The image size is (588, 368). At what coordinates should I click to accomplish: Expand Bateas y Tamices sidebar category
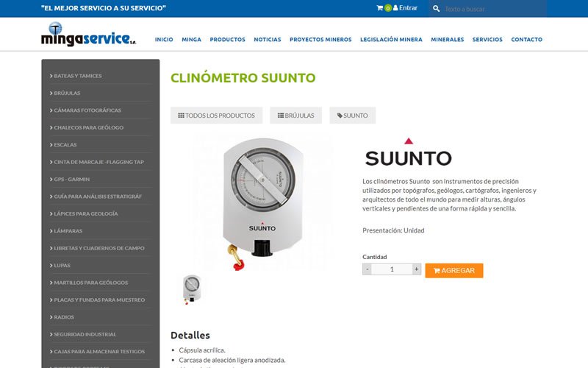(x=77, y=76)
